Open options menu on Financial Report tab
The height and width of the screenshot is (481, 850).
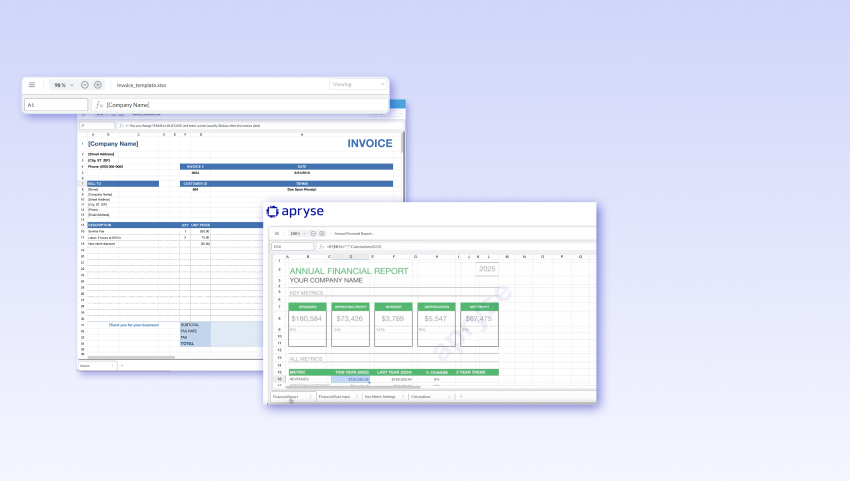[x=311, y=397]
